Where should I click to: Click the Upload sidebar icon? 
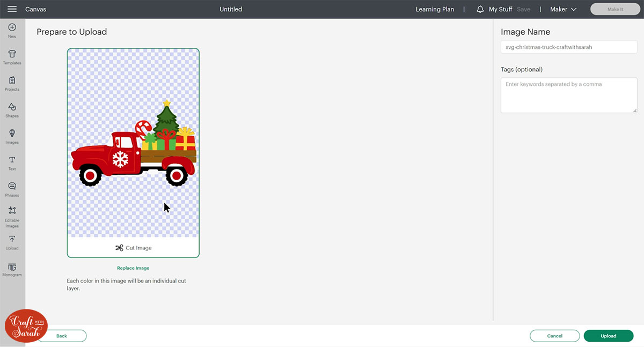[x=12, y=242]
